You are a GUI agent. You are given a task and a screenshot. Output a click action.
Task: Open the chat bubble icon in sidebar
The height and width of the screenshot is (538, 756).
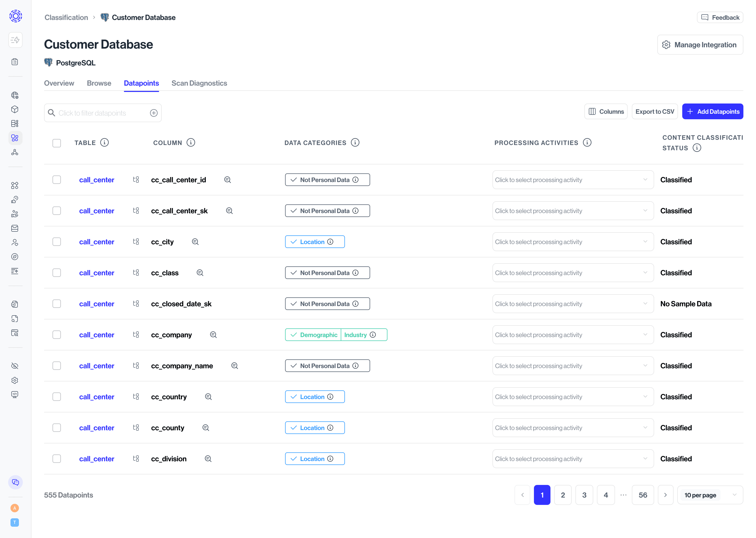click(x=15, y=482)
